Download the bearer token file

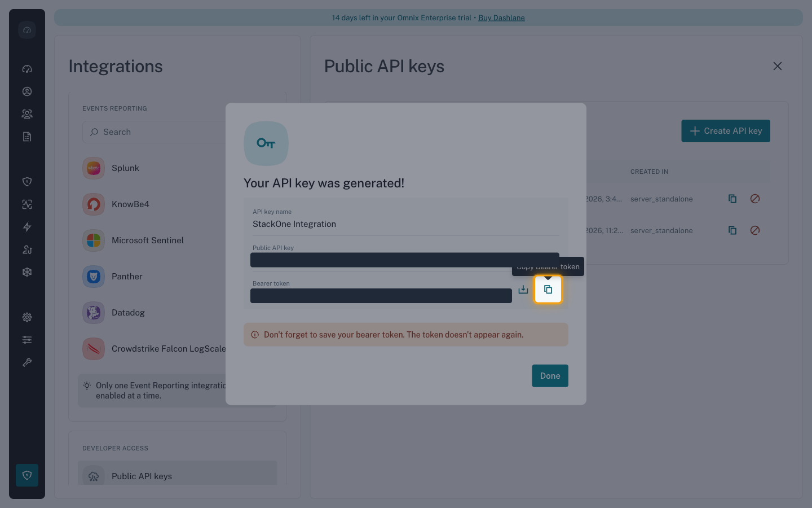[x=523, y=290]
